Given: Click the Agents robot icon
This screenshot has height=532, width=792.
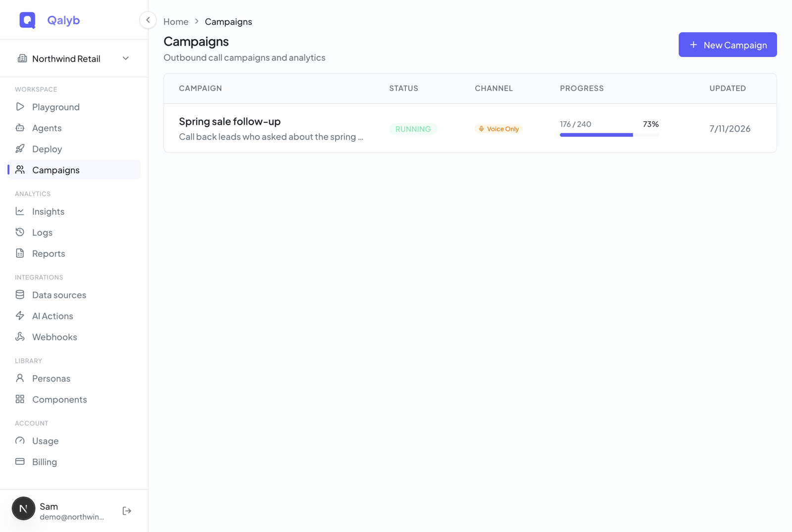Looking at the screenshot, I should [x=20, y=128].
